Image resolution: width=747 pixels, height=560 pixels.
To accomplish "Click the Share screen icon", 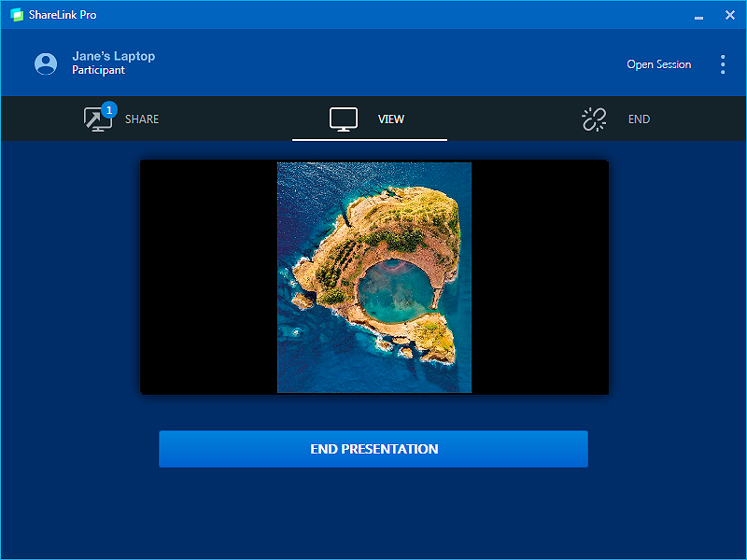I will click(x=96, y=120).
